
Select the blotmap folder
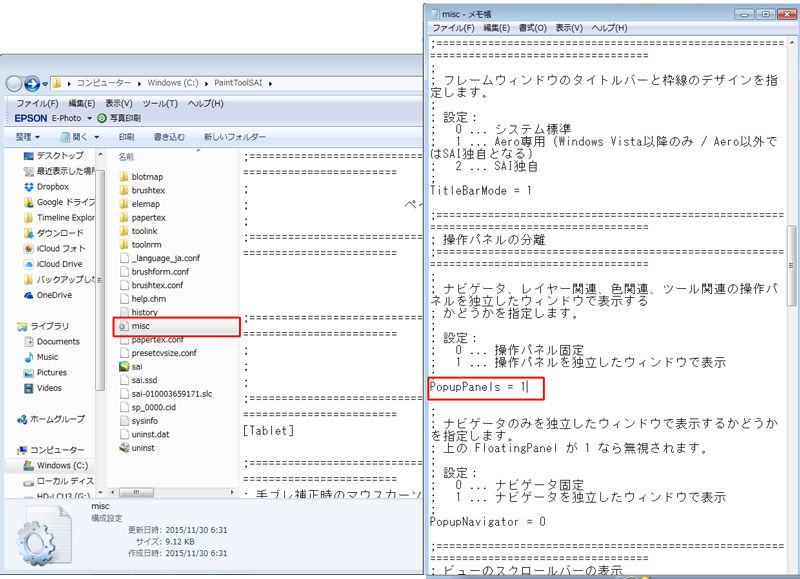[141, 177]
